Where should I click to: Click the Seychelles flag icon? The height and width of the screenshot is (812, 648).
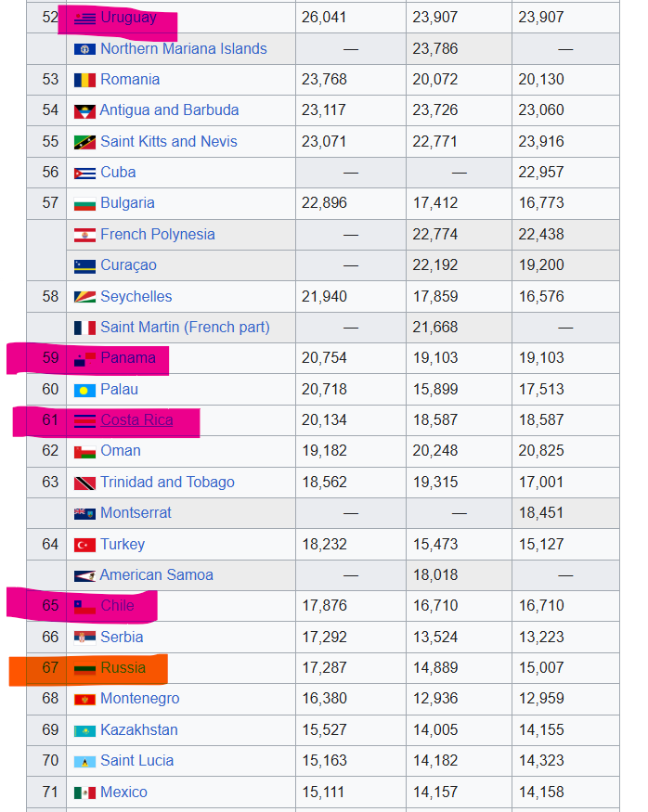tap(84, 297)
